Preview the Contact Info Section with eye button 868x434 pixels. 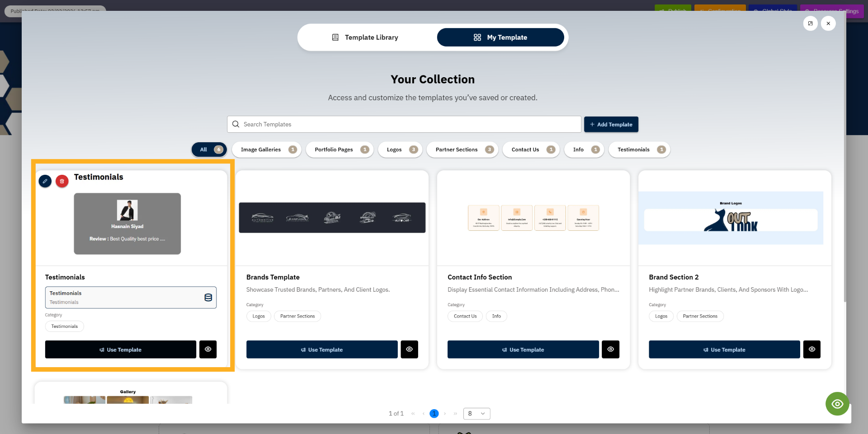(610, 349)
